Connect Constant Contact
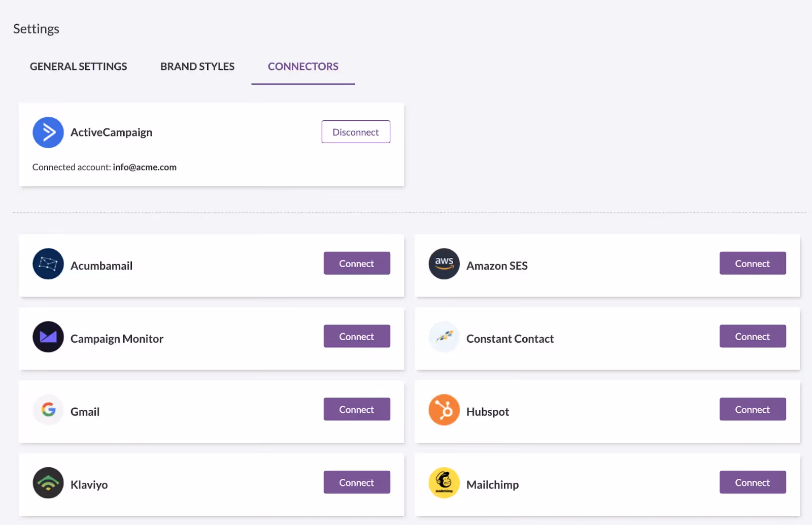812x525 pixels. [753, 337]
